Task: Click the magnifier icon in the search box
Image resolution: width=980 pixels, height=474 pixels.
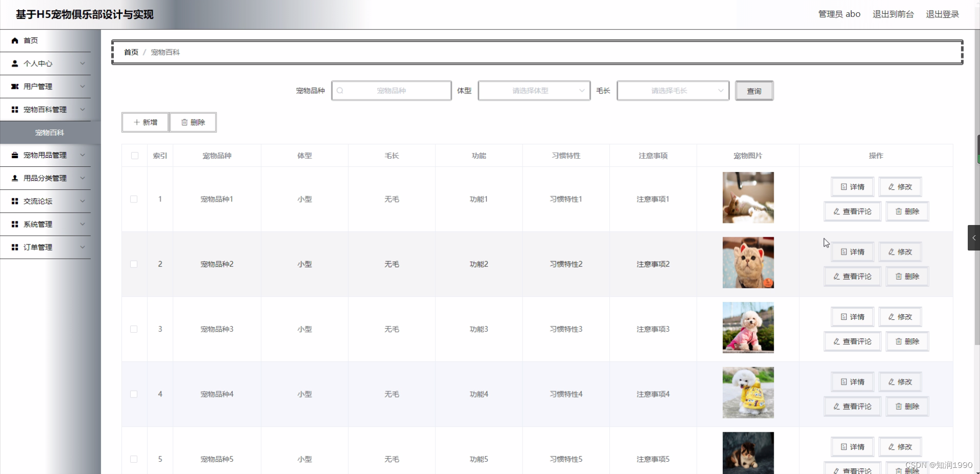Action: click(340, 90)
